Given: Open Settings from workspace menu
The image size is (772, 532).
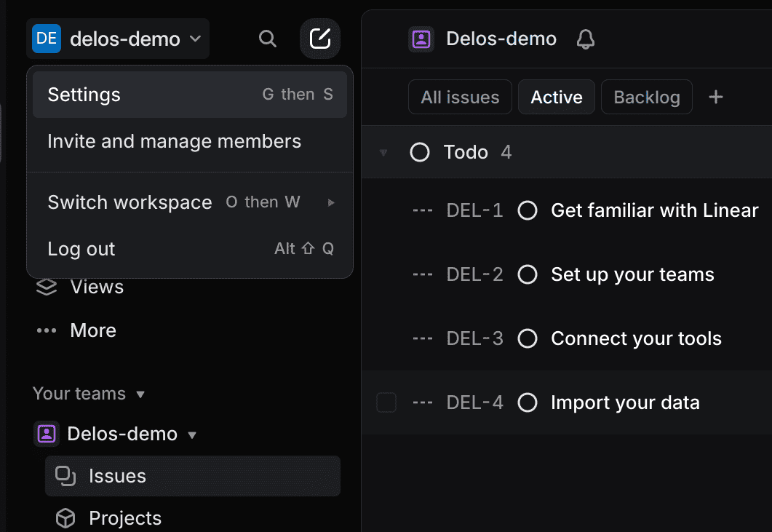Looking at the screenshot, I should pos(190,95).
